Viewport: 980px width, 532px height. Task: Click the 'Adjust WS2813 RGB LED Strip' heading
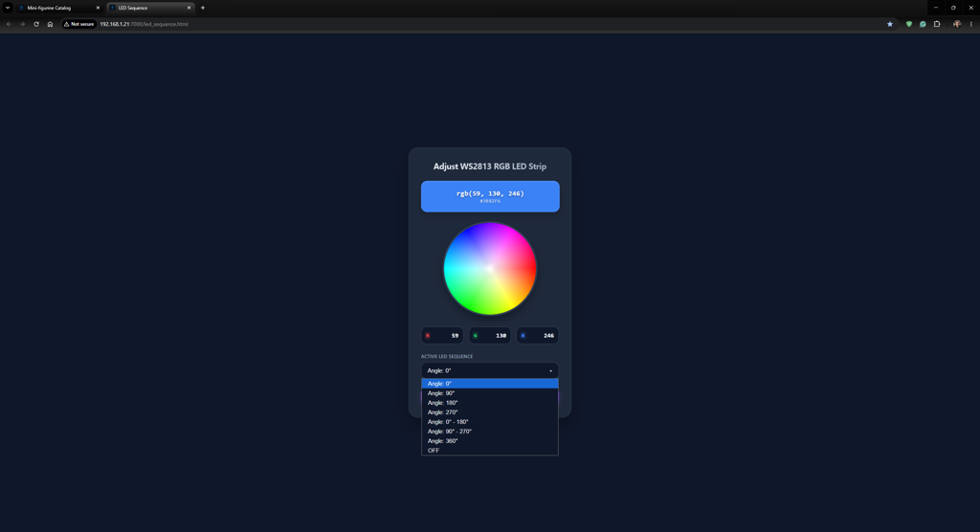[490, 166]
